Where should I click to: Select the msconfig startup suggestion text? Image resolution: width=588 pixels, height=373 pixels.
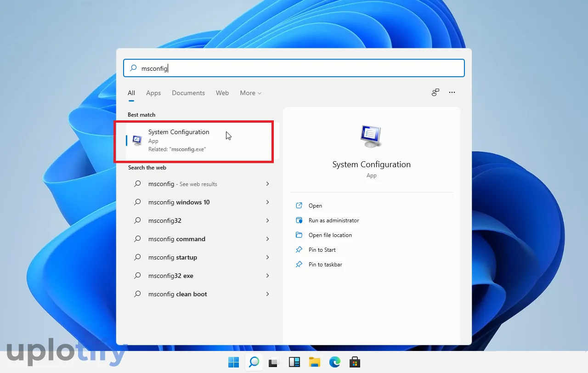click(x=173, y=257)
